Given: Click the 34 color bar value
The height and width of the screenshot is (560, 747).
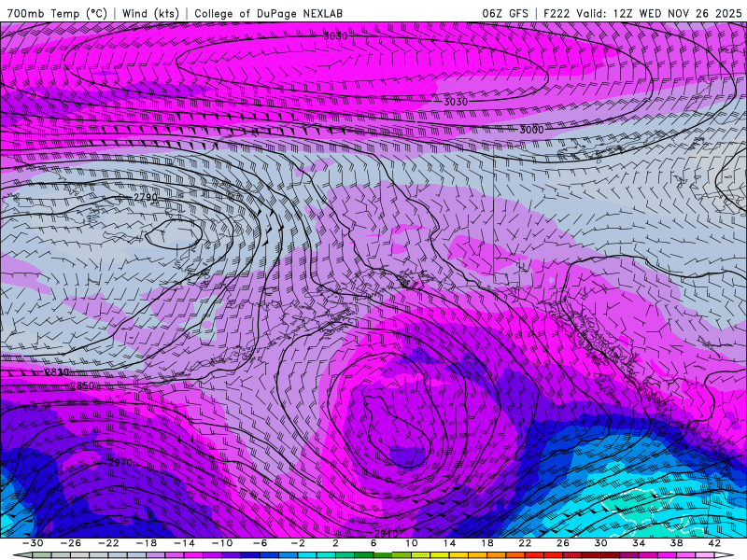Looking at the screenshot, I should coord(639,543).
